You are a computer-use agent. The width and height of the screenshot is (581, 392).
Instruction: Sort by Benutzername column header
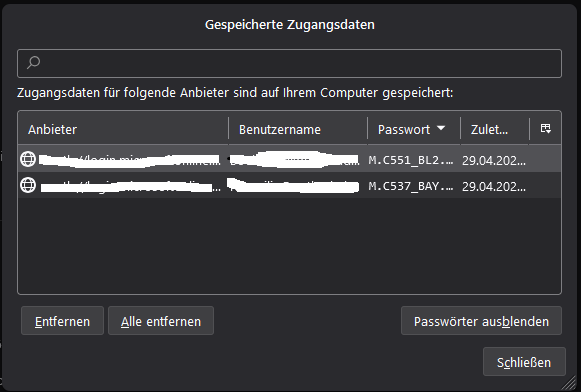tap(298, 129)
